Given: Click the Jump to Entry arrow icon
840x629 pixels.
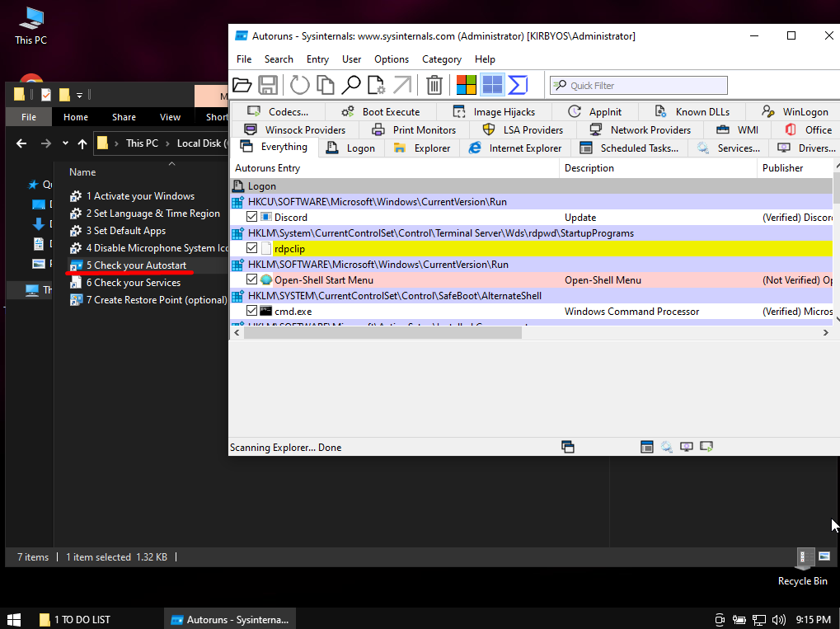Looking at the screenshot, I should coord(402,85).
